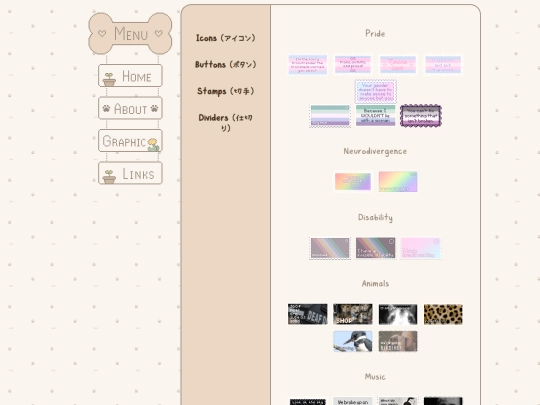
Task: Select the 'SHOP' cats stamp
Action: click(353, 314)
